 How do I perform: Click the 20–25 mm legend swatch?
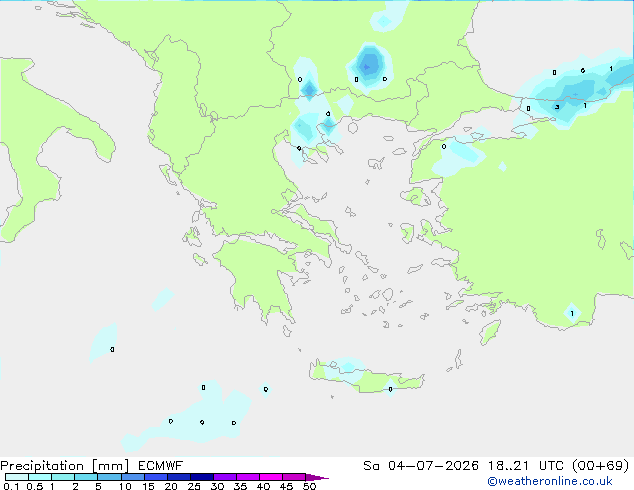click(x=178, y=477)
